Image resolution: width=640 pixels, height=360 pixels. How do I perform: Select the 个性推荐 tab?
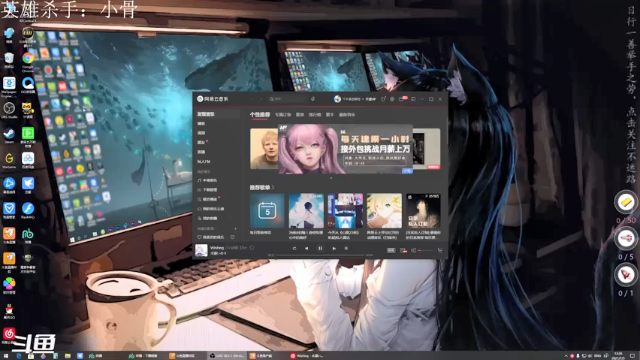click(x=260, y=115)
